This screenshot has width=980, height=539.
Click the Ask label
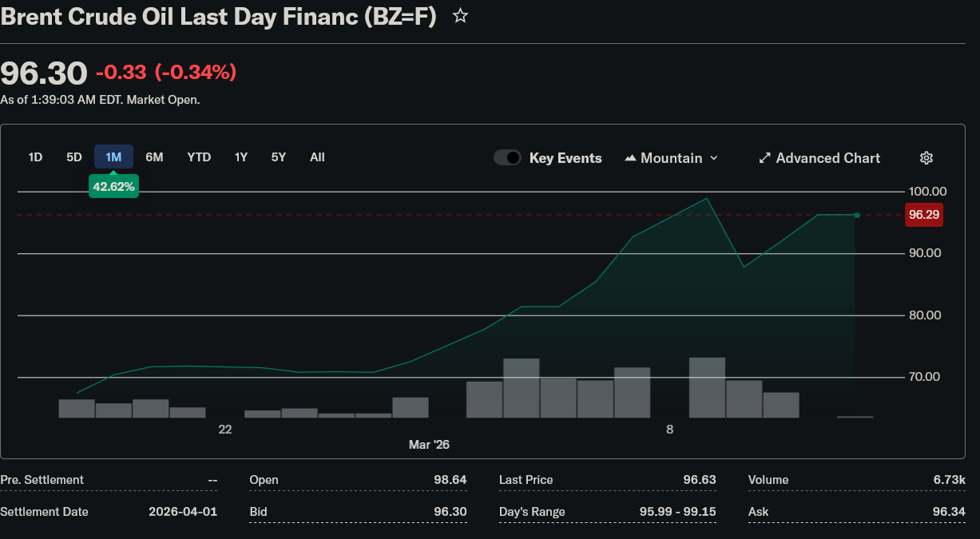[x=758, y=512]
